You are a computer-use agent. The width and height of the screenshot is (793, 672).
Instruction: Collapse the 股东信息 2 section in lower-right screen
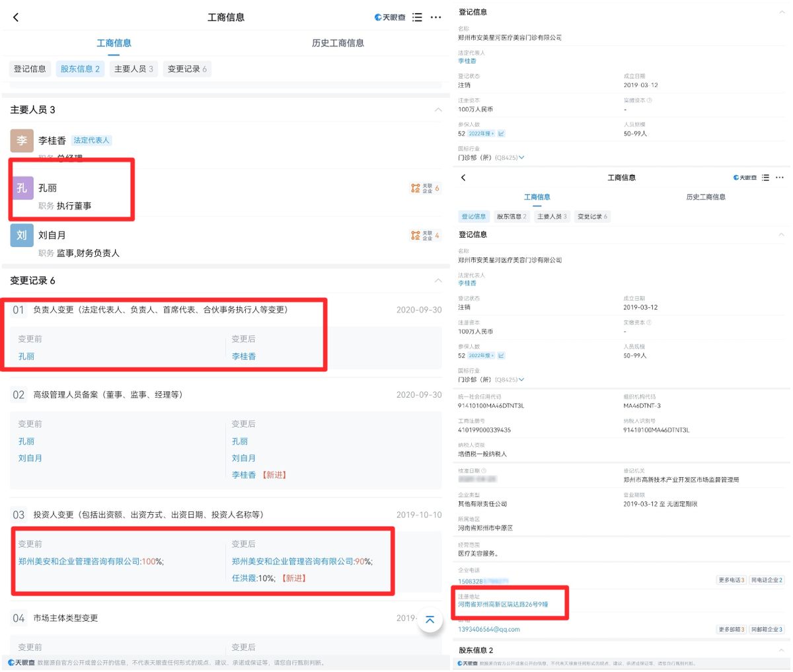point(782,650)
